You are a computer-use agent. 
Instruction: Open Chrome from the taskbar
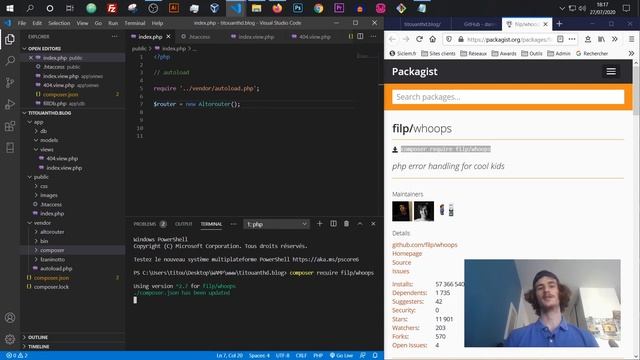point(318,8)
